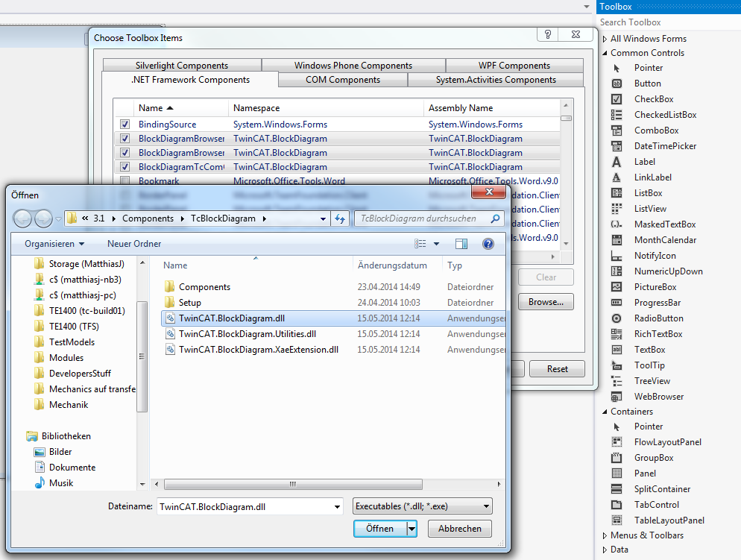The height and width of the screenshot is (560, 741).
Task: Pick the CheckedListBox toolbox icon
Action: [617, 115]
